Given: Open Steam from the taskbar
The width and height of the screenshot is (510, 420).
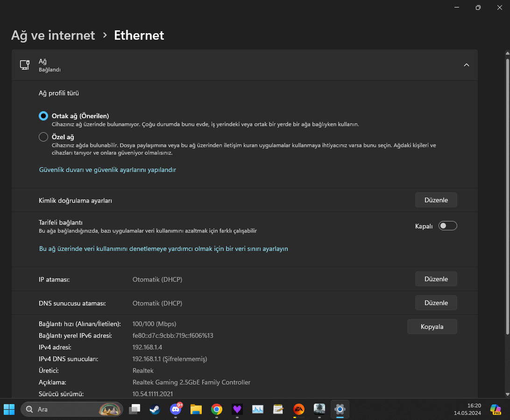Looking at the screenshot, I should [x=155, y=409].
